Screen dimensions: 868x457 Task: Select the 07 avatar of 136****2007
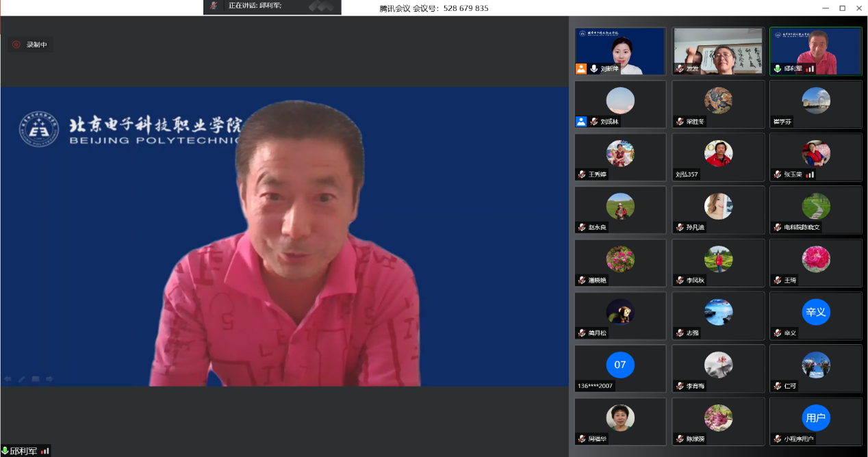click(620, 365)
